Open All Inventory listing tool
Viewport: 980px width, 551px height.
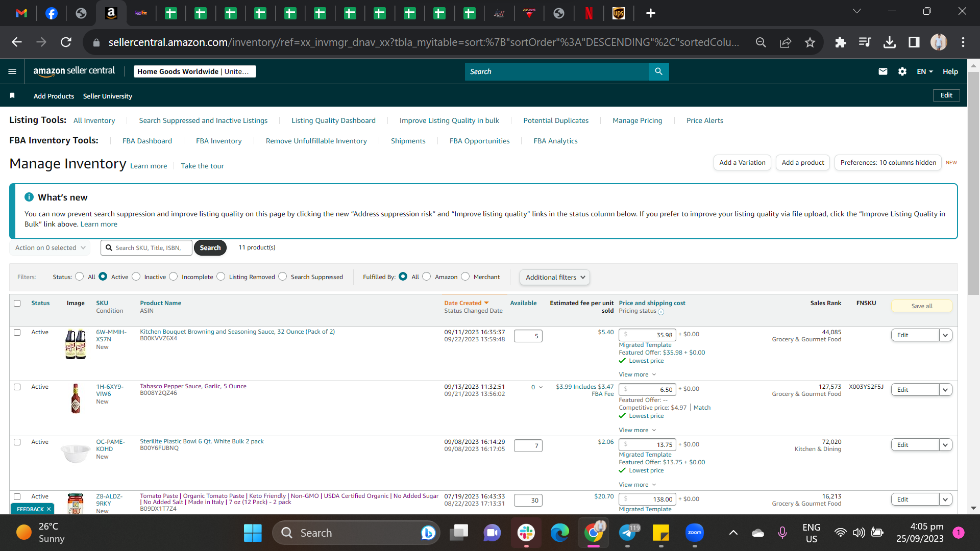pyautogui.click(x=94, y=120)
